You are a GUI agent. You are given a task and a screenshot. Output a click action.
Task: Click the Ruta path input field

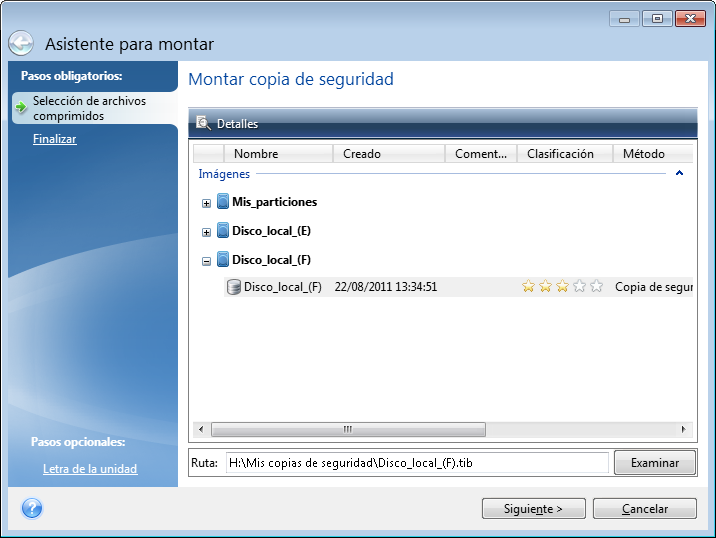click(415, 462)
